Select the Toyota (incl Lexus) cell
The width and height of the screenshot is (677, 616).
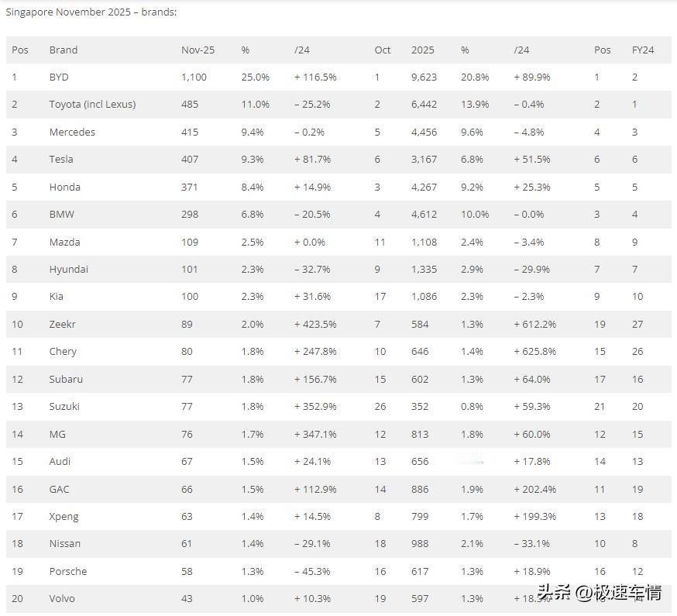(x=92, y=105)
